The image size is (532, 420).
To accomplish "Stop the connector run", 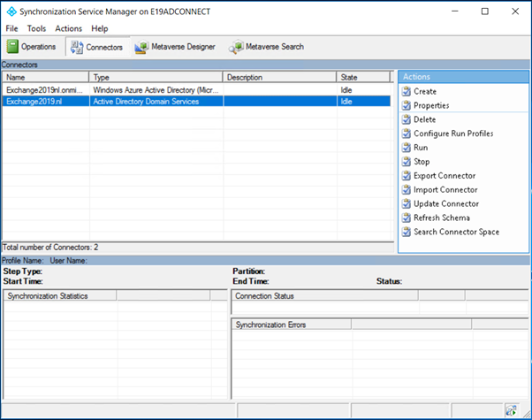I will coord(421,162).
